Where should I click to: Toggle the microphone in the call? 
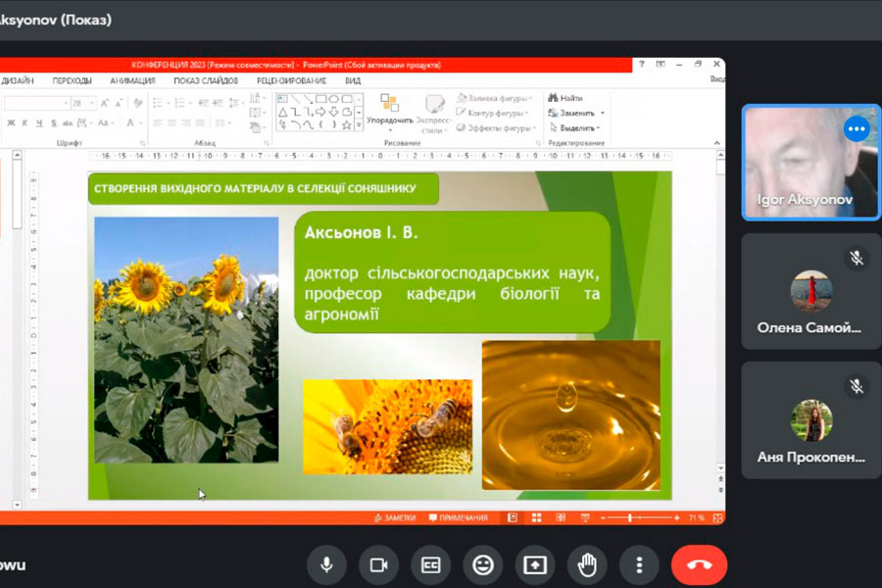pos(326,565)
